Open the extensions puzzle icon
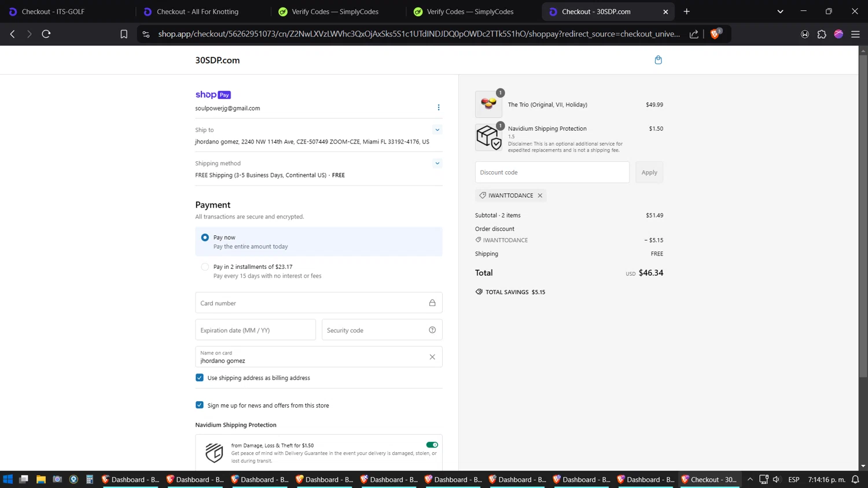 822,34
